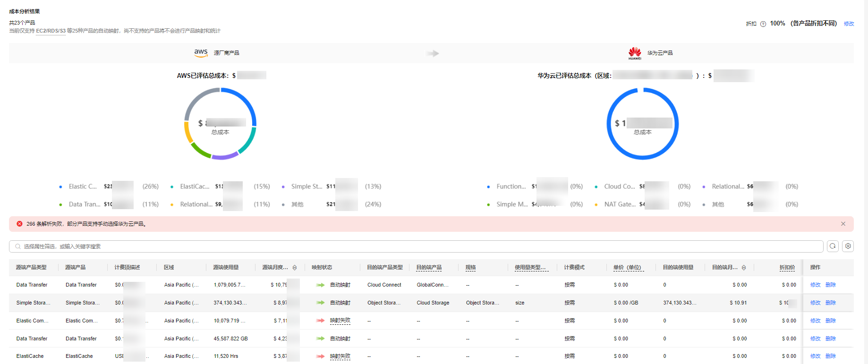868x364 pixels.
Task: Click 删除 in the Cloud Connect Data Transfer row
Action: [831, 285]
